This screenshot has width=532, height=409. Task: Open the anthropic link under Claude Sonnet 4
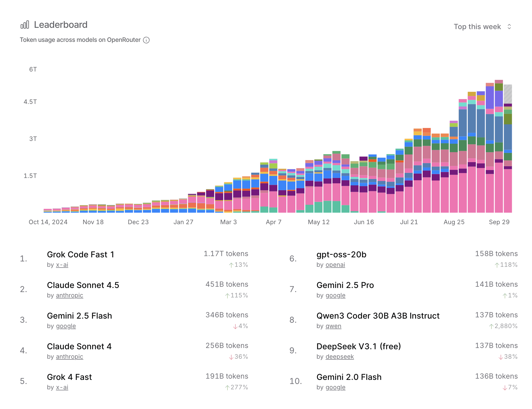69,357
